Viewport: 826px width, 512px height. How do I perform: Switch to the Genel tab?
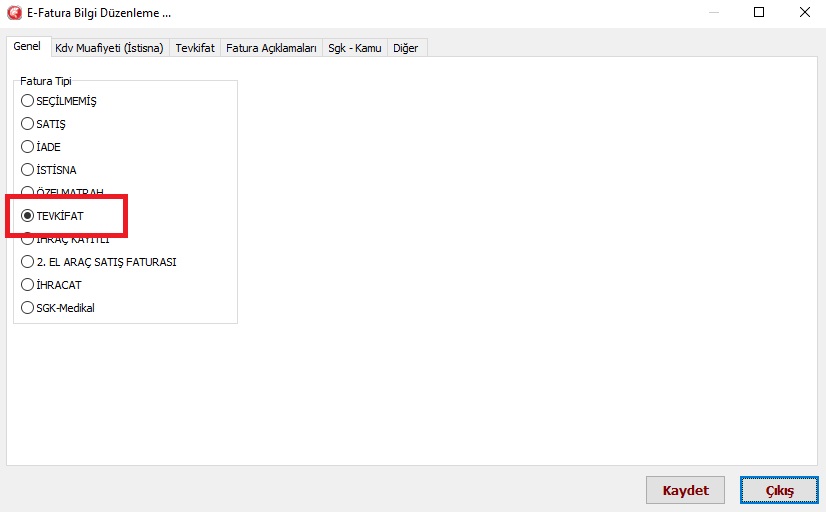click(x=27, y=47)
